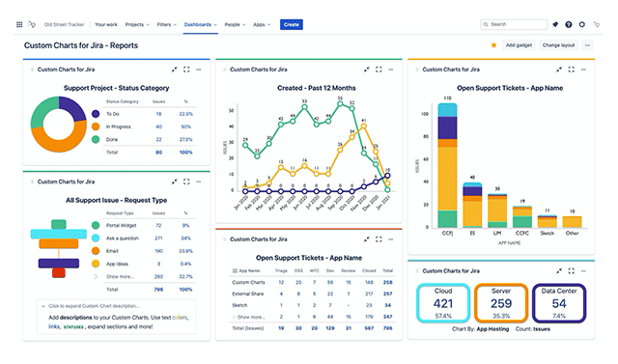Screen dimensions: 618x364
Task: Open the settings gear icon
Action: tap(581, 24)
